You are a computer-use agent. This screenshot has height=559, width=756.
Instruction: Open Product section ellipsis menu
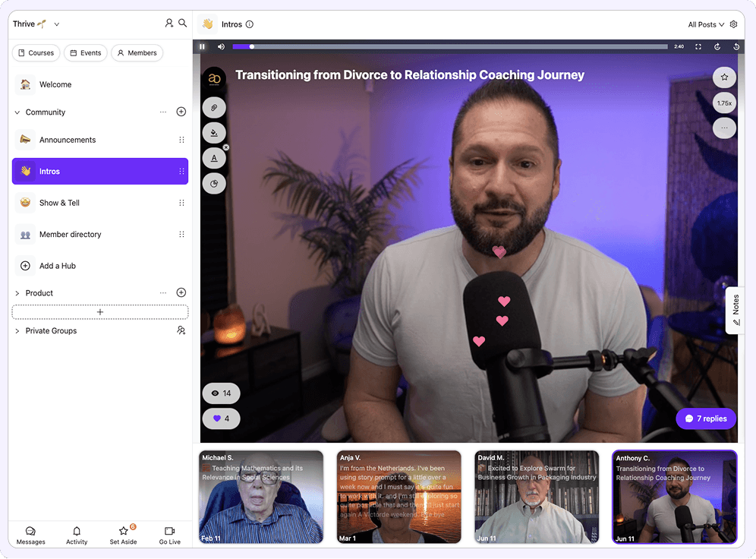163,292
